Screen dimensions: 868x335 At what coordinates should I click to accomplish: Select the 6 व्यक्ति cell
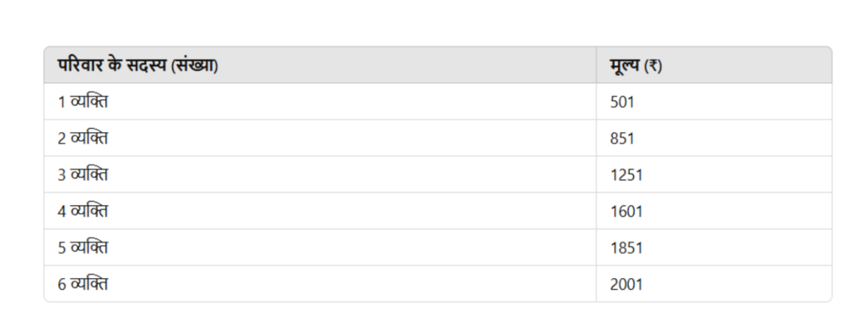point(320,283)
